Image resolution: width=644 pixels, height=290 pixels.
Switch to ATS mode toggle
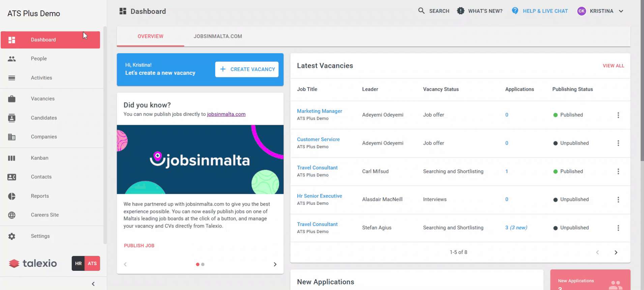click(x=92, y=263)
